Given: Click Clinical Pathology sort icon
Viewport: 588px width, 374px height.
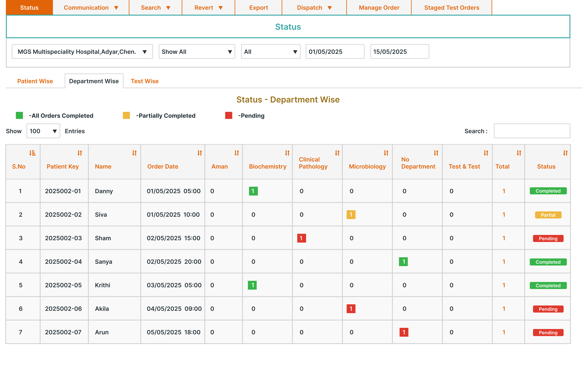Looking at the screenshot, I should pyautogui.click(x=337, y=153).
